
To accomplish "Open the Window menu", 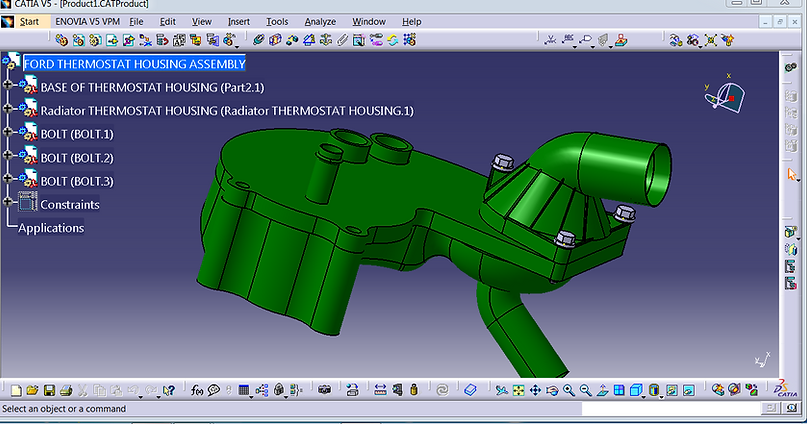I will coord(369,22).
